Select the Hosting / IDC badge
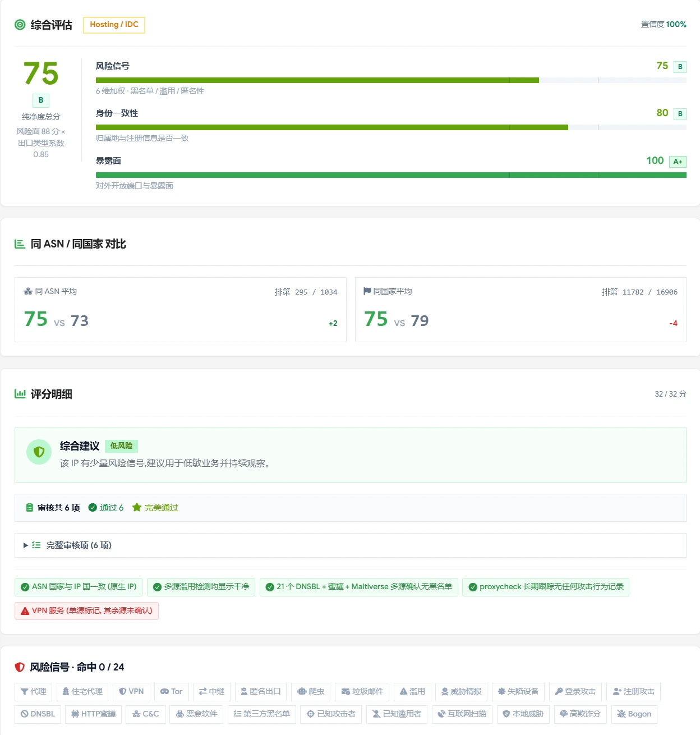This screenshot has width=700, height=735. (114, 25)
